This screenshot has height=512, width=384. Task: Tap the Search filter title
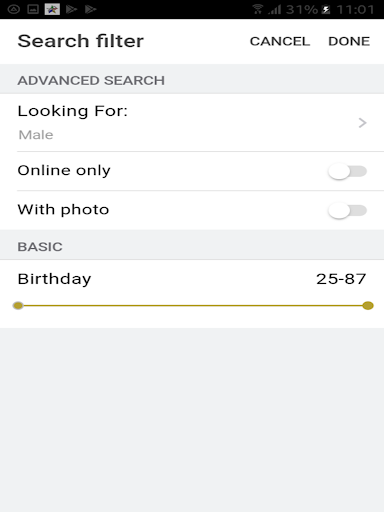coord(81,41)
